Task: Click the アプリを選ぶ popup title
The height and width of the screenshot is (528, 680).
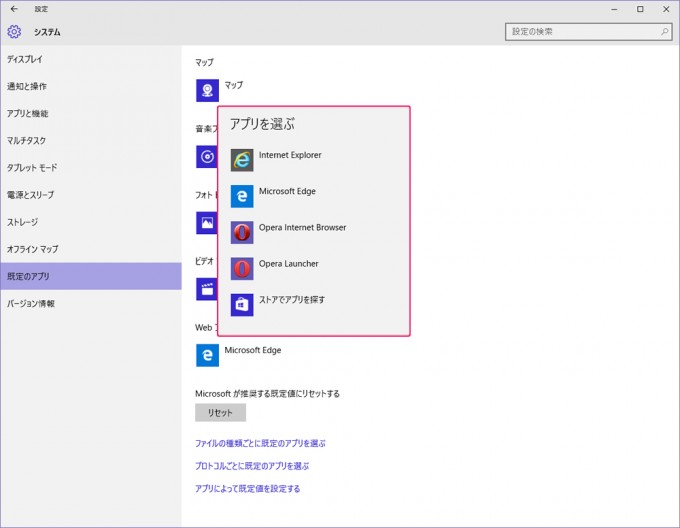Action: (262, 124)
